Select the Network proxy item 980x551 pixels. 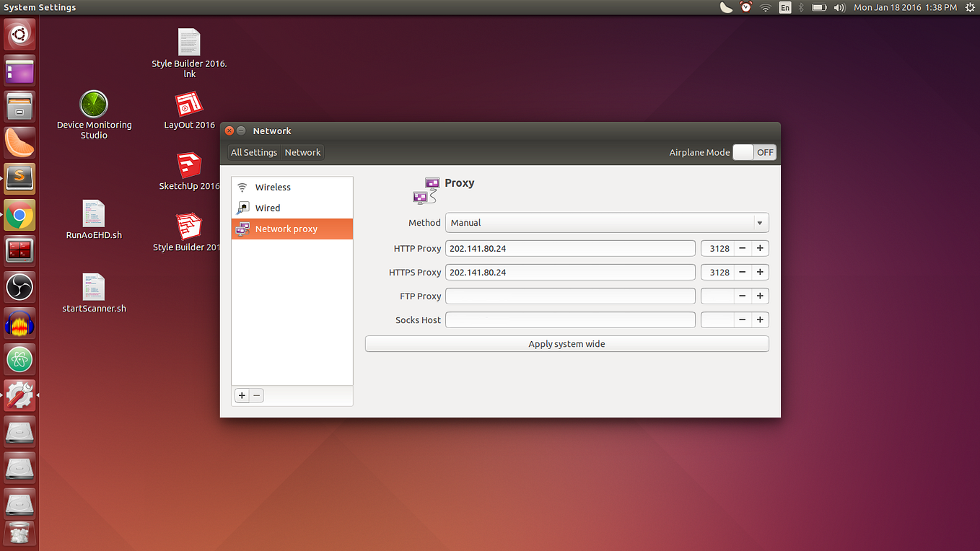pos(287,229)
